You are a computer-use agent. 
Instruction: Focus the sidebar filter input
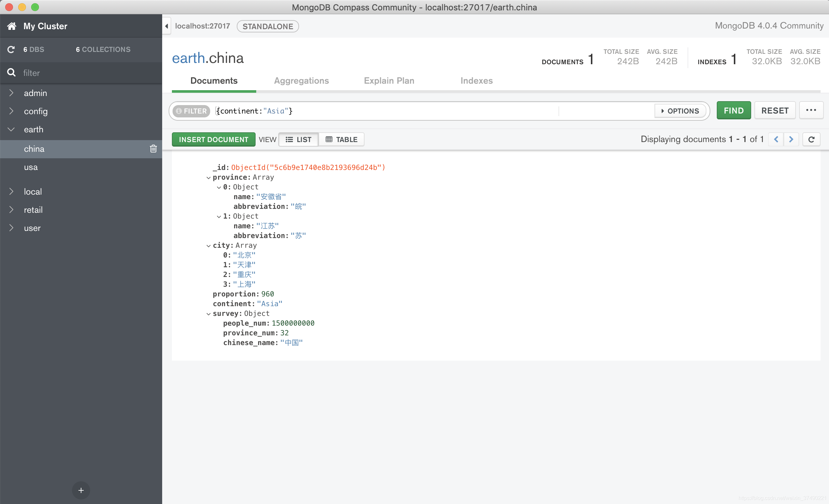click(x=91, y=73)
